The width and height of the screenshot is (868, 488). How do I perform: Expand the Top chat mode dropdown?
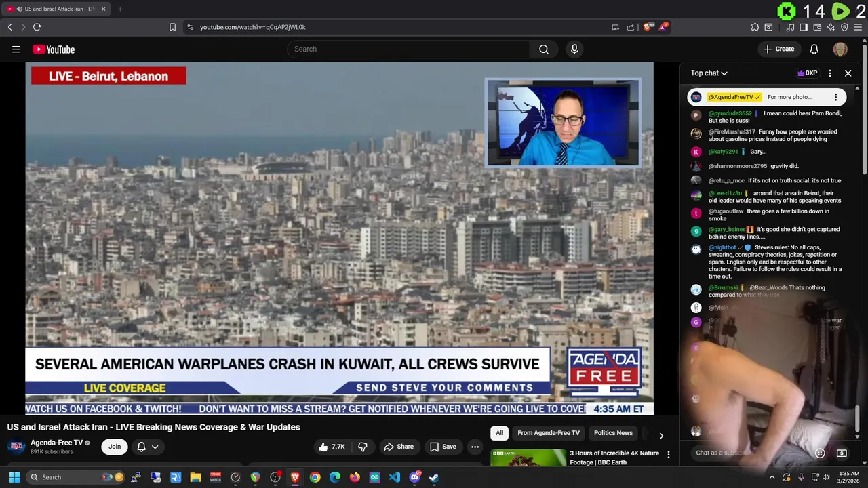click(709, 73)
